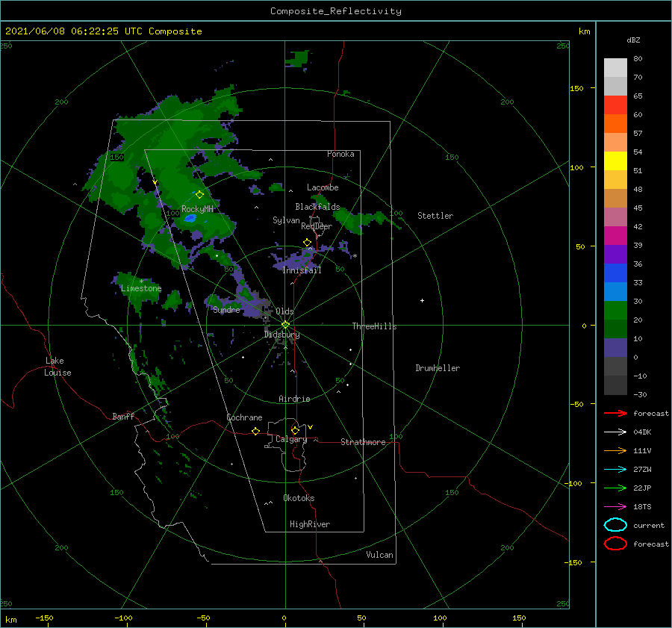Click the blue high-reflectivity cell near RockyMH
The image size is (672, 628).
pos(190,219)
